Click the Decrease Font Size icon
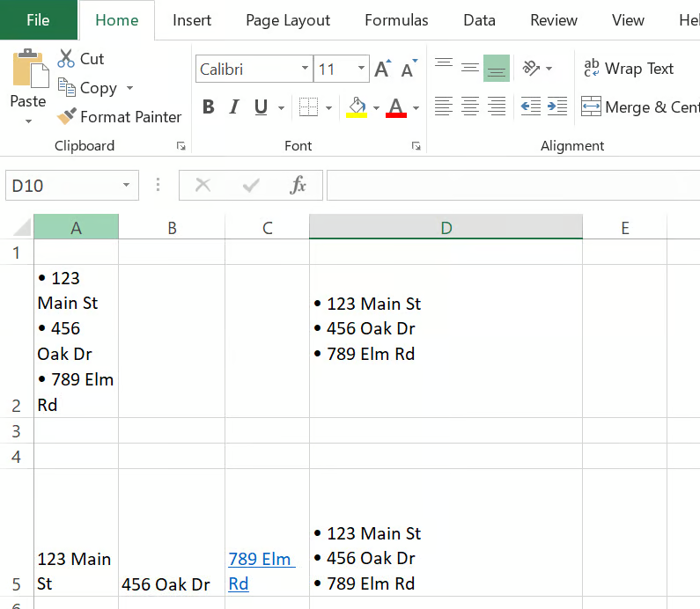This screenshot has width=700, height=609. (x=408, y=70)
